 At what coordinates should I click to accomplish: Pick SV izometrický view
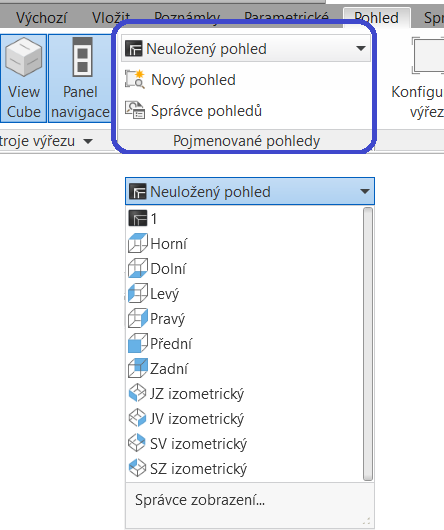[244, 443]
